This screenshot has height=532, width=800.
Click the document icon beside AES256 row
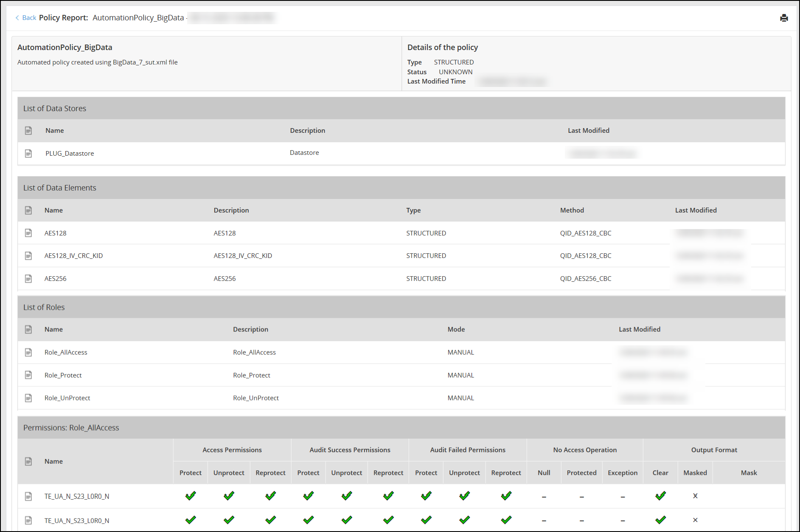pyautogui.click(x=28, y=279)
